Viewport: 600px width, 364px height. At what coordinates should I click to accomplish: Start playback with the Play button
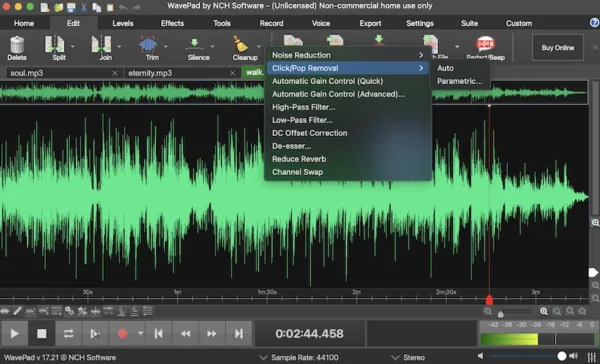click(x=14, y=334)
